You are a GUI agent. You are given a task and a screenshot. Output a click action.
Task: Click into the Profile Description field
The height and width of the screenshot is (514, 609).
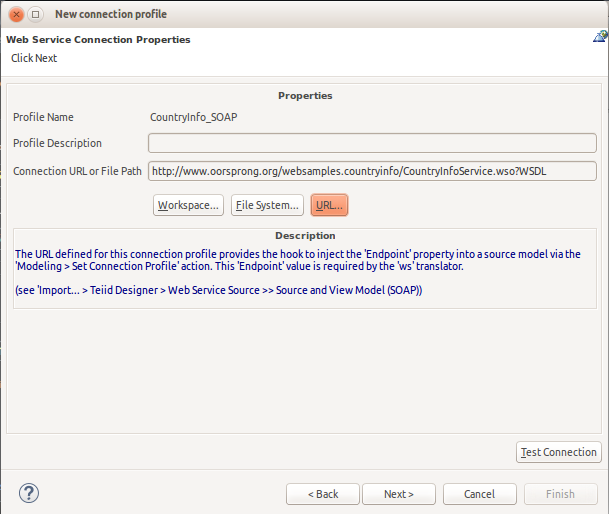[x=372, y=143]
